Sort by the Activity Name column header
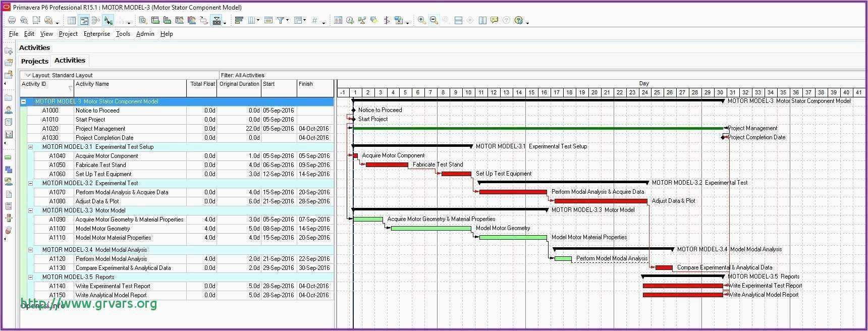Screen dimensions: 868x331 coord(130,88)
